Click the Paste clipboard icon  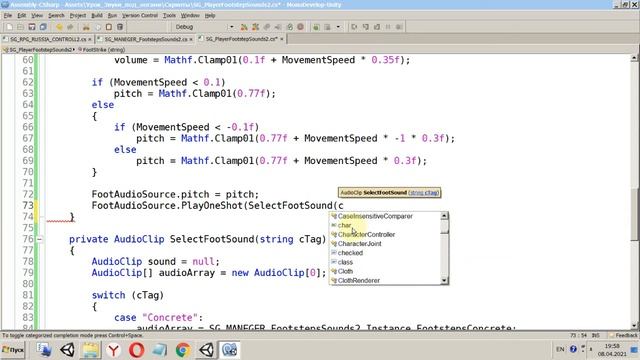pyautogui.click(x=109, y=27)
